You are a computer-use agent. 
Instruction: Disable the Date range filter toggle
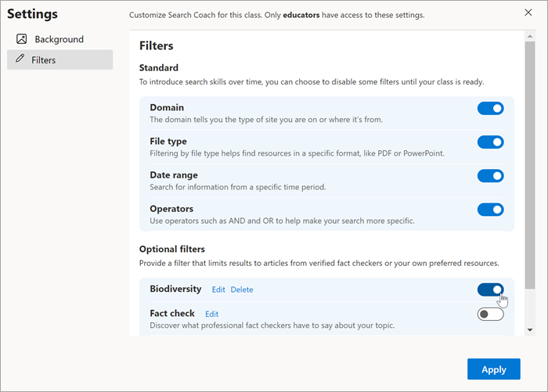click(490, 176)
